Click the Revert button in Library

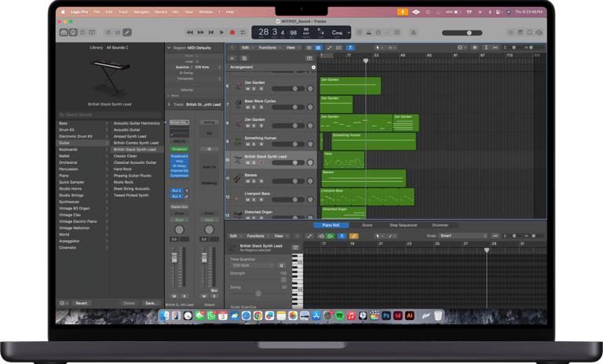[x=81, y=303]
